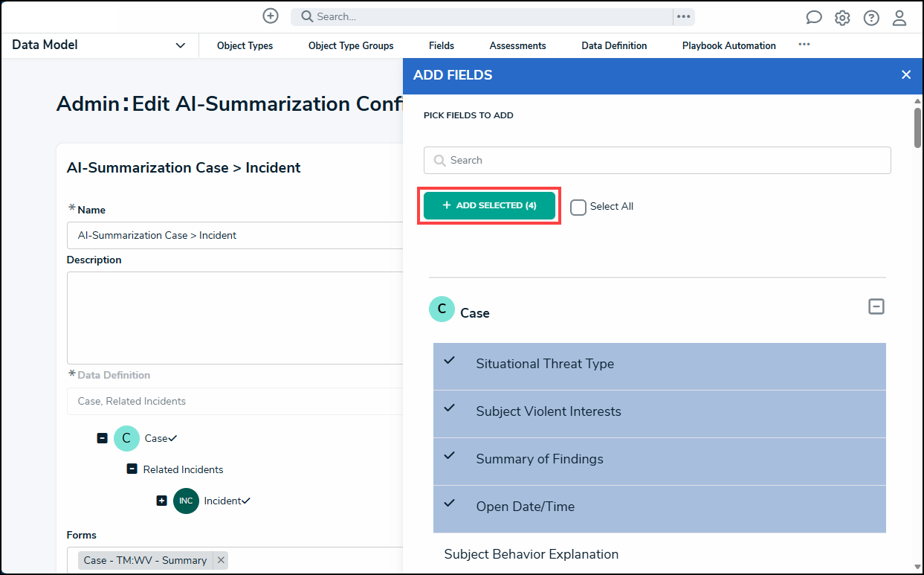This screenshot has height=575, width=924.
Task: Open the settings gear icon
Action: 842,18
